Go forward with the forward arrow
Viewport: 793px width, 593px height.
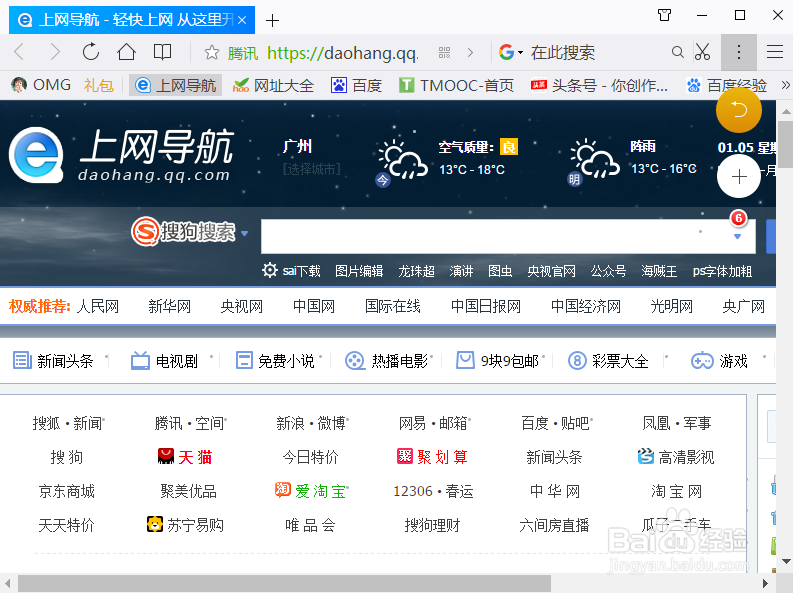pyautogui.click(x=55, y=52)
